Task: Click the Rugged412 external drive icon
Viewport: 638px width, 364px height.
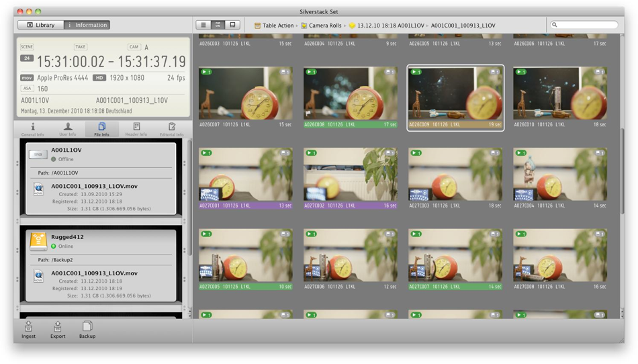Action: (x=38, y=242)
